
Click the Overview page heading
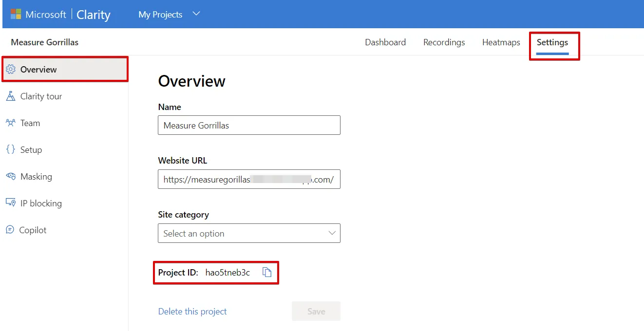pyautogui.click(x=192, y=81)
